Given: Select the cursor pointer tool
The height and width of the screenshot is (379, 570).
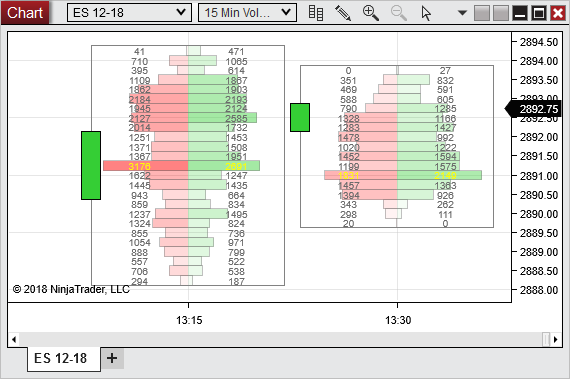Looking at the screenshot, I should tap(426, 13).
